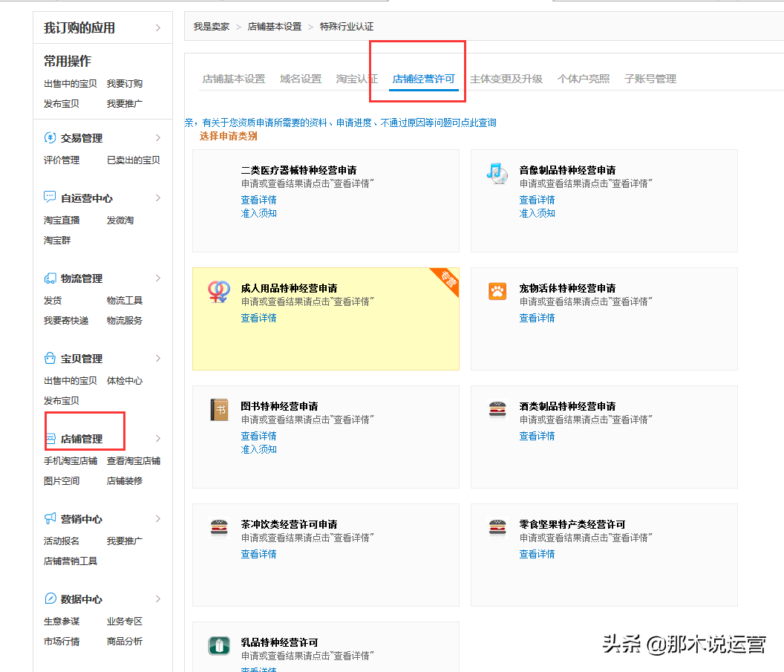Click the 宝贝管理 bag icon

point(50,358)
